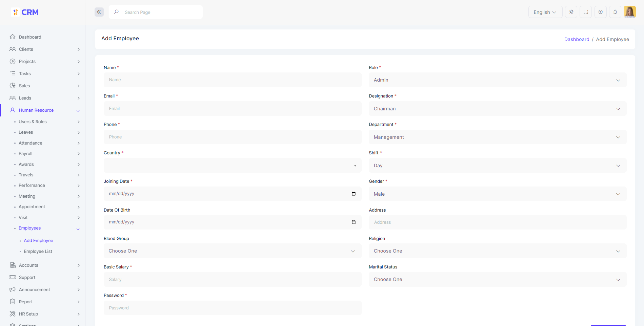Open the Blood Group dropdown
Image resolution: width=644 pixels, height=326 pixels.
click(x=233, y=251)
